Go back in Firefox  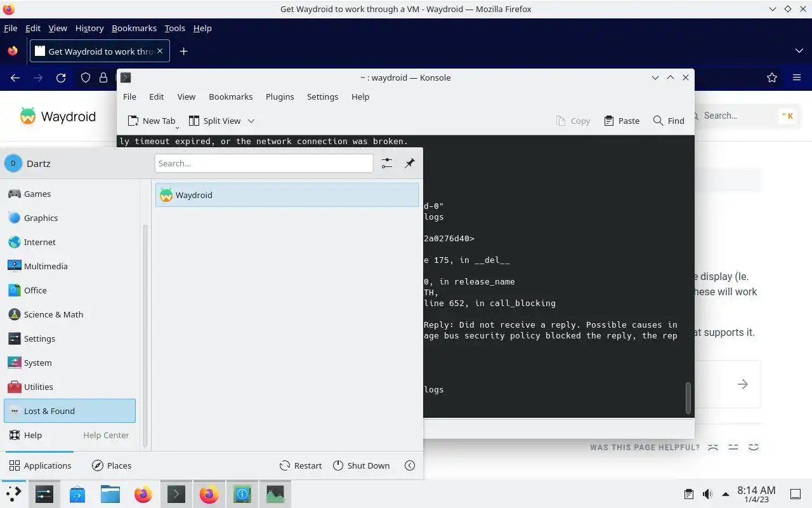pos(15,77)
